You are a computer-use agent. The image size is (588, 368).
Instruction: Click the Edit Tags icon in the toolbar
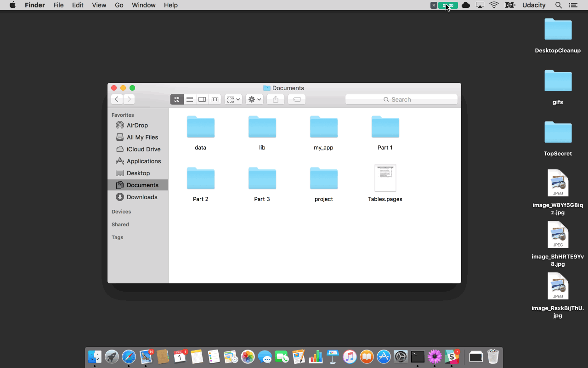click(296, 99)
